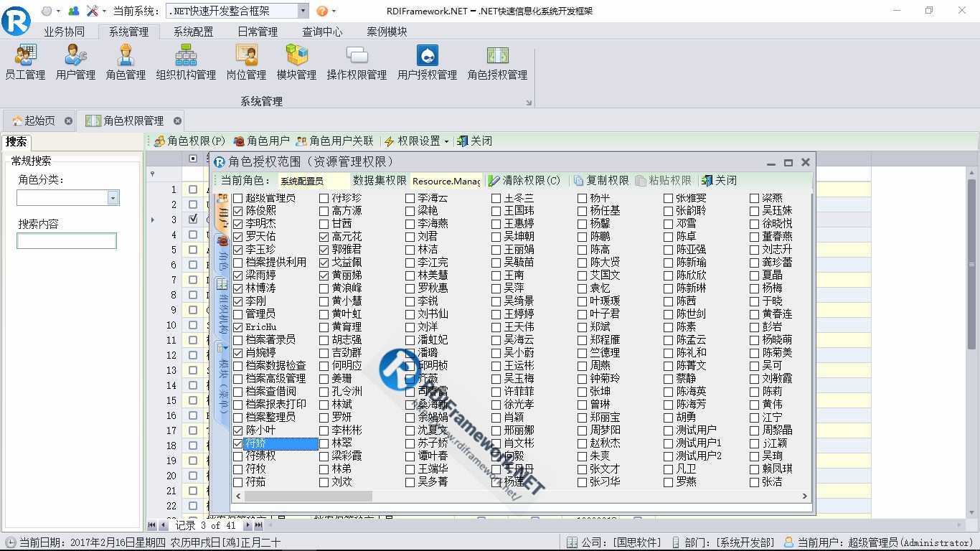Switch to 查询中心 ribbon tab
This screenshot has width=980, height=551.
(322, 32)
